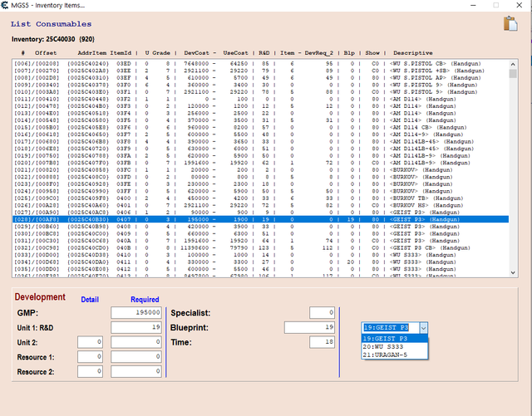Select 20:WU S333 in dropdown list
Viewport: 532px width, 416px height.
[395, 347]
